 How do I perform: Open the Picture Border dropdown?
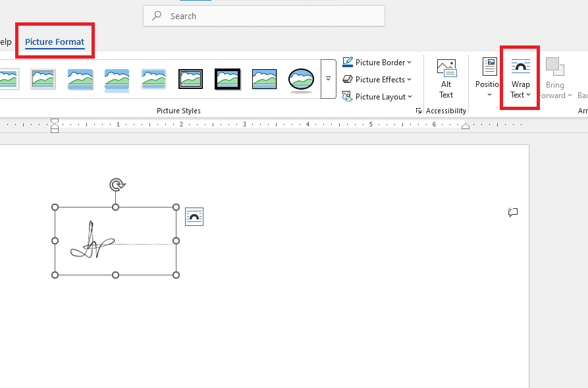point(377,63)
